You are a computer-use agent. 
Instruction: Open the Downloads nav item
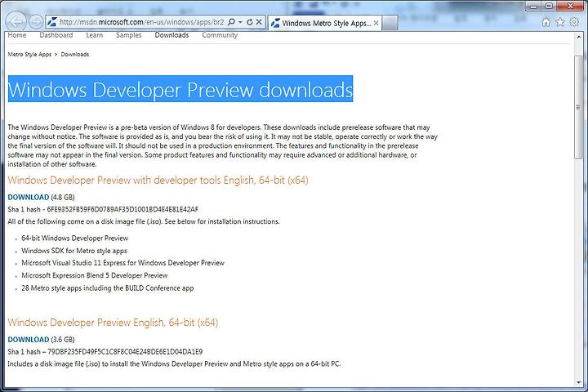[171, 35]
